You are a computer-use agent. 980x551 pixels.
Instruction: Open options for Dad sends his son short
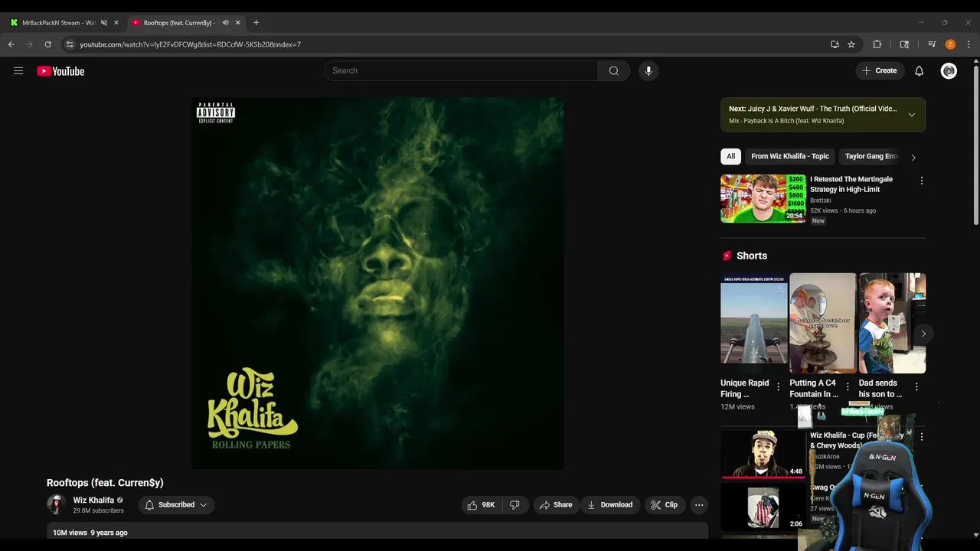pyautogui.click(x=916, y=386)
